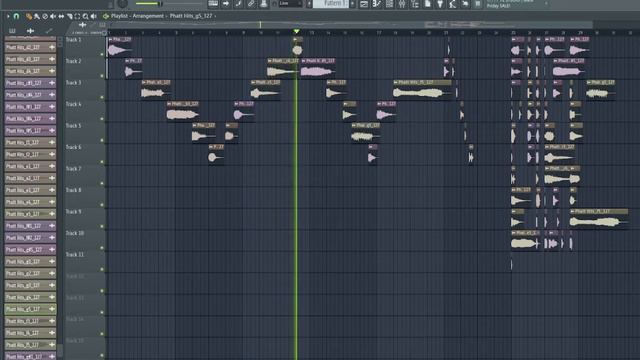Toggle the playlist snap magnet icon

point(16,16)
